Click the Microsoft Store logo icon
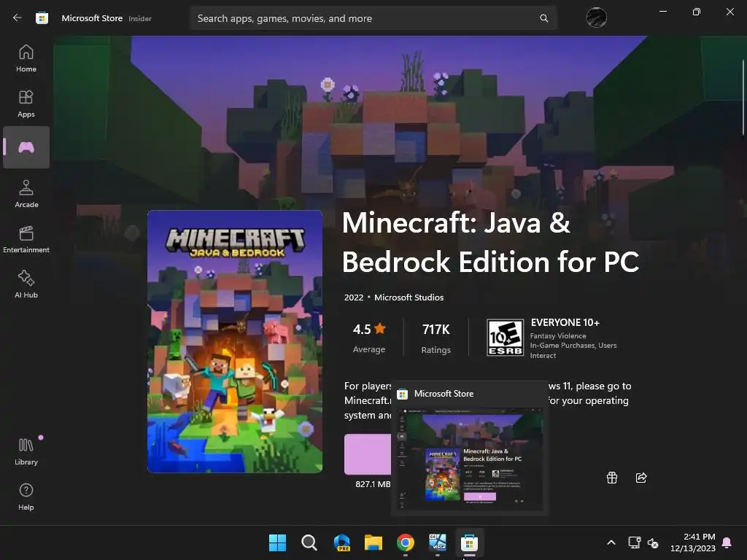The height and width of the screenshot is (560, 747). (x=42, y=18)
